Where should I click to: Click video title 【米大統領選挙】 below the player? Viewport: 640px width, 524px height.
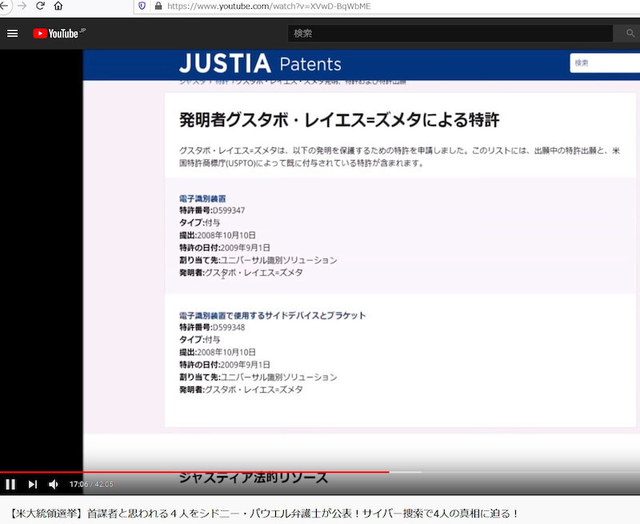click(x=264, y=513)
